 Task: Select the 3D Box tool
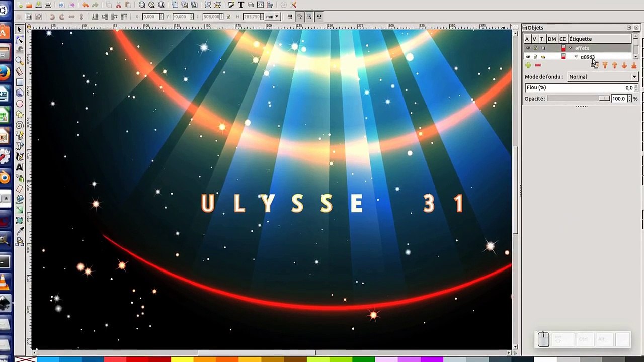(x=20, y=93)
